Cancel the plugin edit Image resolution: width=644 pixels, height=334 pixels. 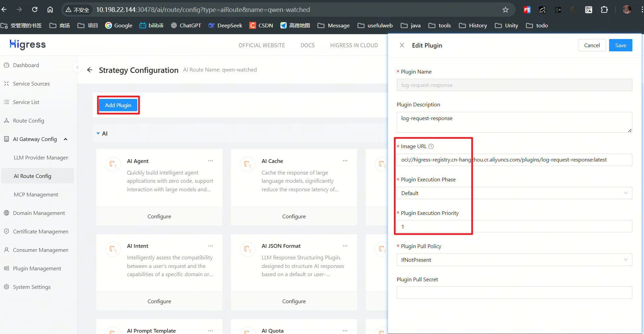pos(592,45)
